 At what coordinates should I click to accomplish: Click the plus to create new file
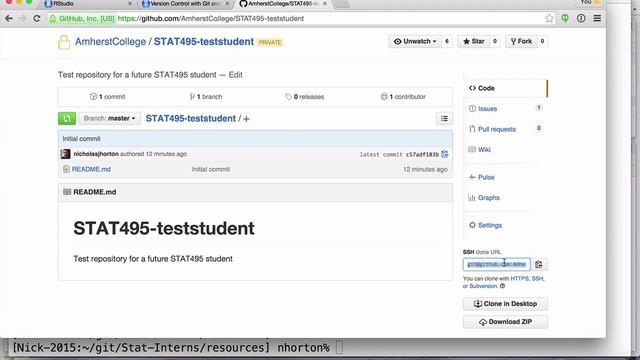(246, 119)
